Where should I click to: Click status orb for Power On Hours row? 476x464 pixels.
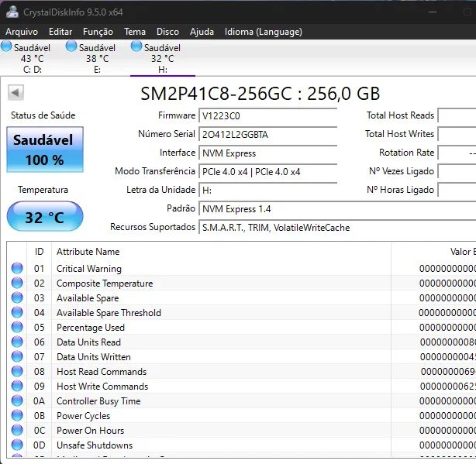[x=17, y=430]
